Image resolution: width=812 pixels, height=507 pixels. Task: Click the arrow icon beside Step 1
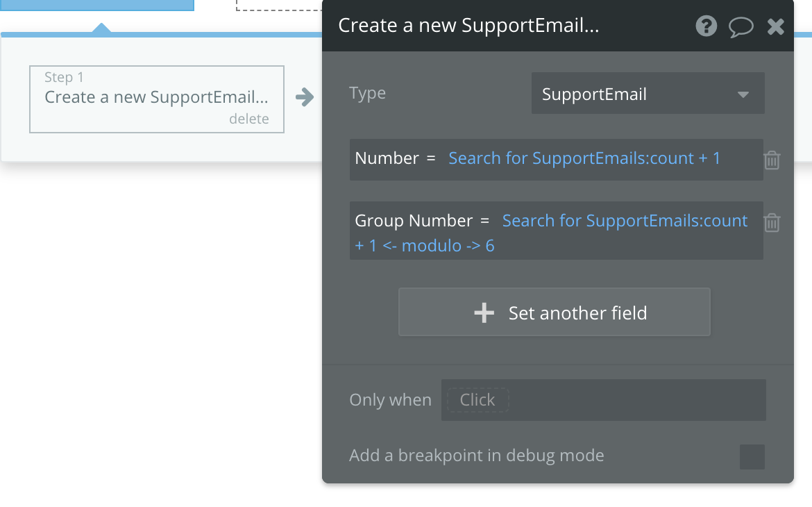pyautogui.click(x=304, y=97)
